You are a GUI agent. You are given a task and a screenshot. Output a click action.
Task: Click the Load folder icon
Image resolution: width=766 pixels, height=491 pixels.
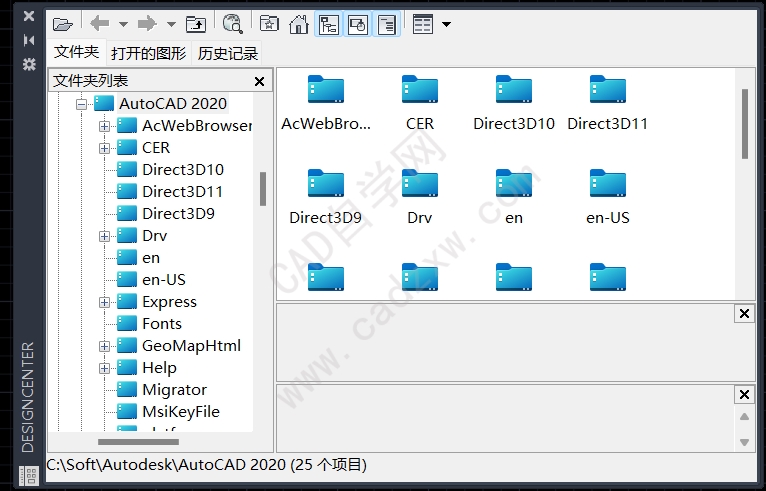coord(63,24)
